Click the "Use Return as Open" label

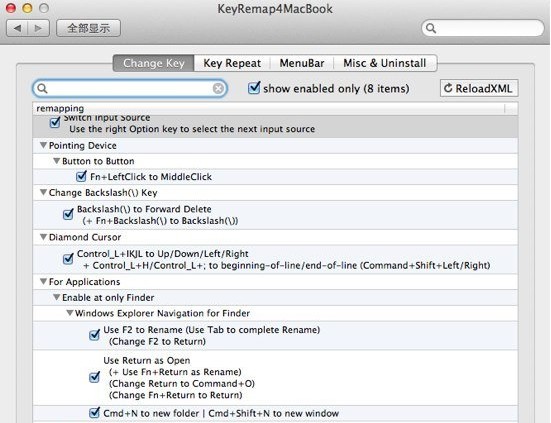pyautogui.click(x=147, y=360)
